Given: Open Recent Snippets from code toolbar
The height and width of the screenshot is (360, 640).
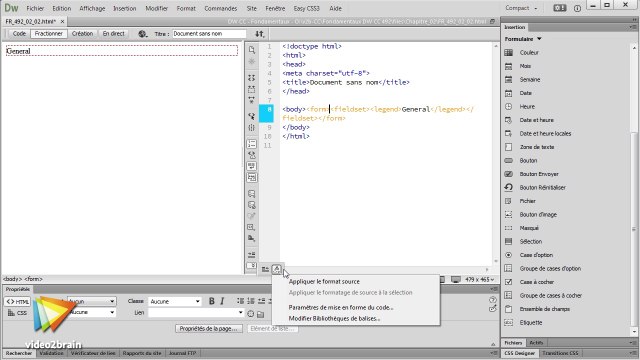Looking at the screenshot, I should click(x=251, y=227).
